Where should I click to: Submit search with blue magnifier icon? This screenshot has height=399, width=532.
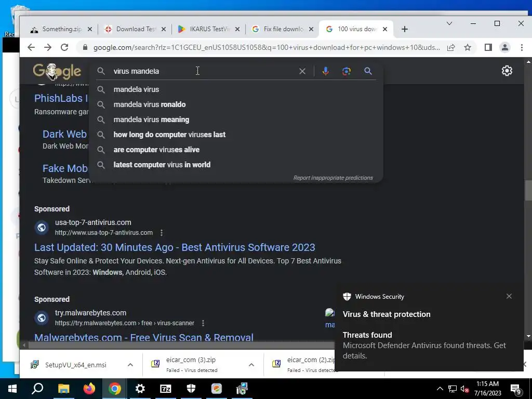(368, 71)
